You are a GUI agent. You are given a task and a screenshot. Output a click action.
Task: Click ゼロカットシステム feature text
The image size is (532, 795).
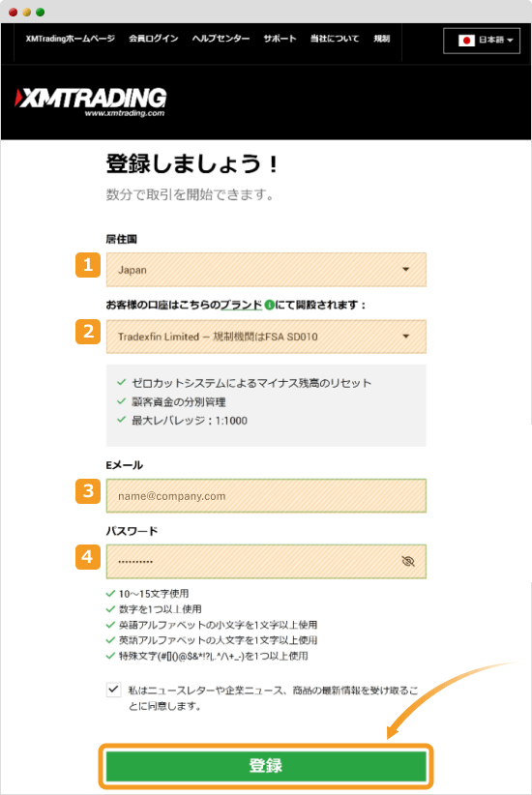(x=251, y=383)
